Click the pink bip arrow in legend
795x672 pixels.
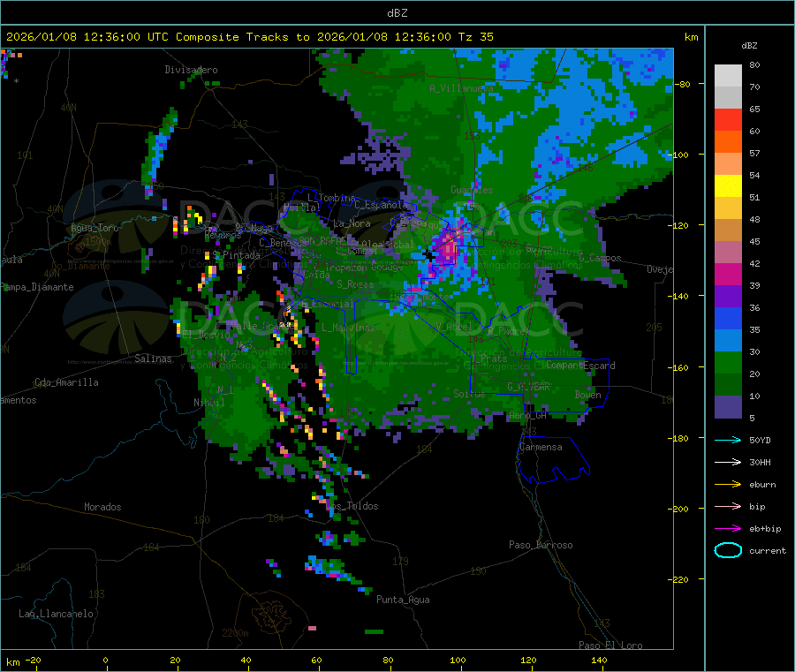point(728,506)
